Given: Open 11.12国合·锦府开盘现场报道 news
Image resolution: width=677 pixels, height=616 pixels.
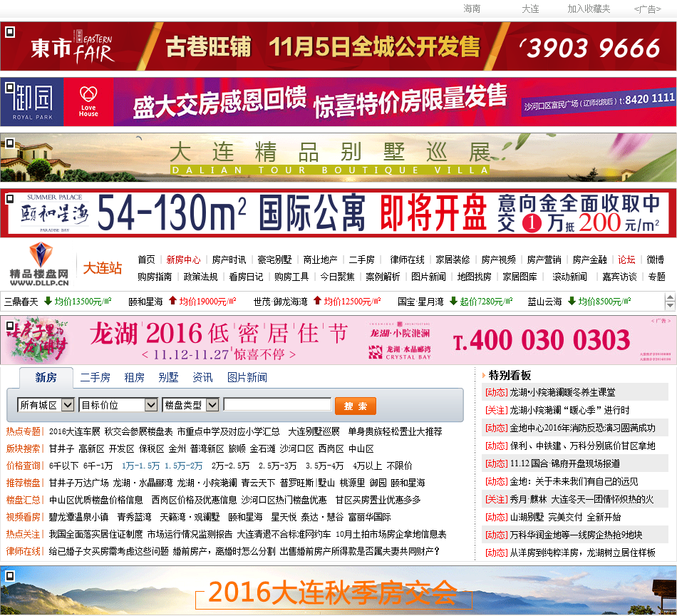Looking at the screenshot, I should click(x=564, y=463).
